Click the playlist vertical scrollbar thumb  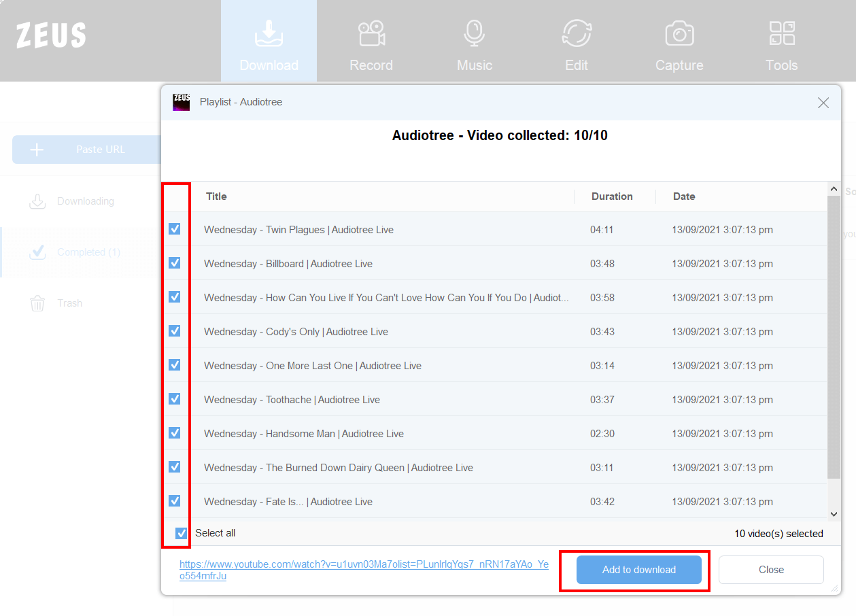(x=834, y=337)
